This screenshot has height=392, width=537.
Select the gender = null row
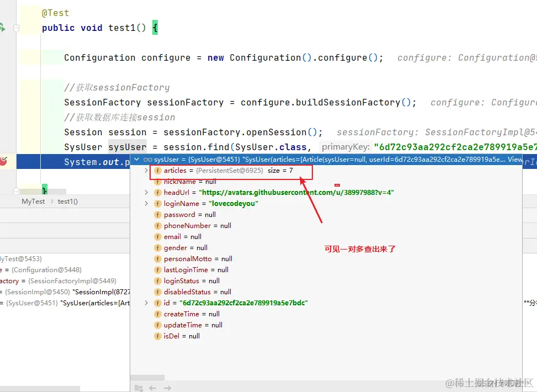326,248
